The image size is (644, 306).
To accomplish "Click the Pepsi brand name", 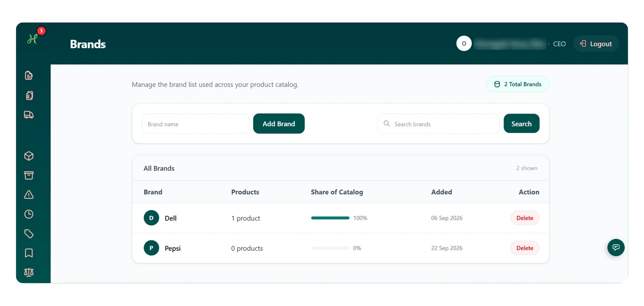I will click(x=173, y=248).
